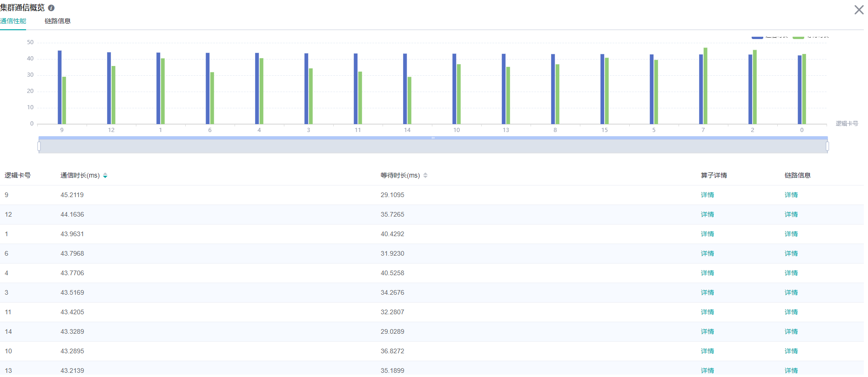Image resolution: width=868 pixels, height=377 pixels.
Task: Sort table by 通信时长(ms) column
Action: [x=105, y=176]
